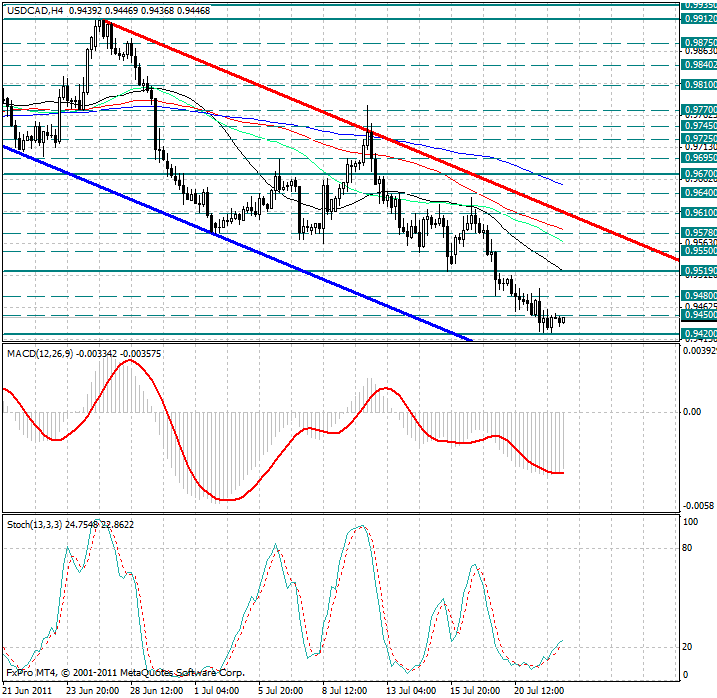
Task: Select the 0.9578 price level label
Action: [x=699, y=233]
